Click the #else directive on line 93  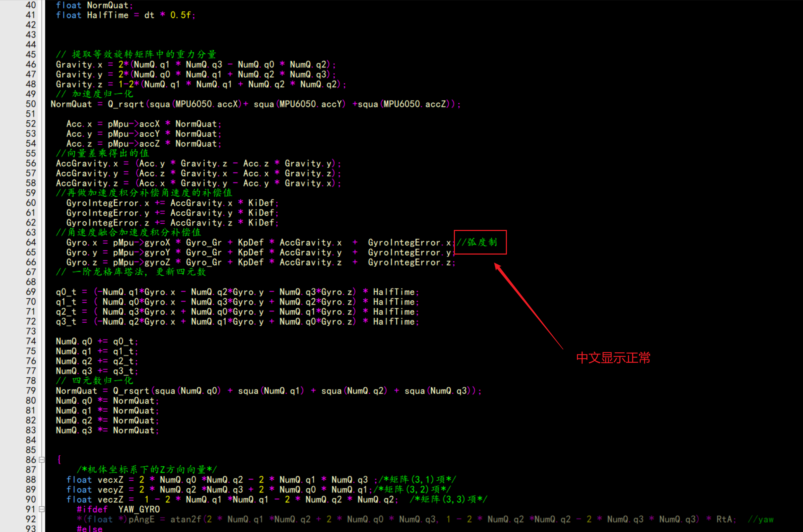point(89,529)
